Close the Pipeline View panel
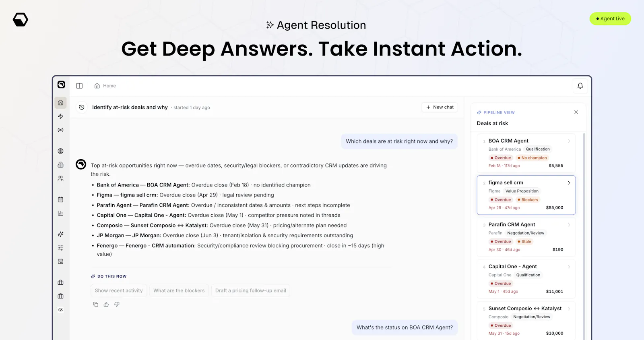This screenshot has height=340, width=644. (x=576, y=112)
